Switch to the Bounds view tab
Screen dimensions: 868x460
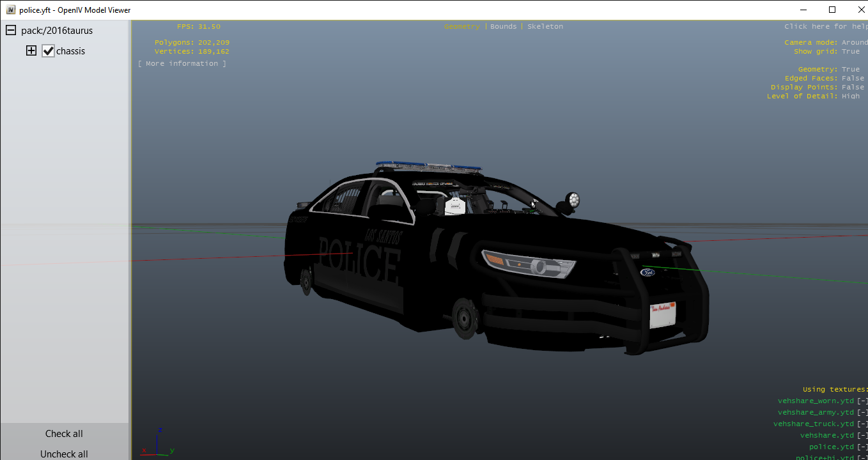[x=503, y=27]
